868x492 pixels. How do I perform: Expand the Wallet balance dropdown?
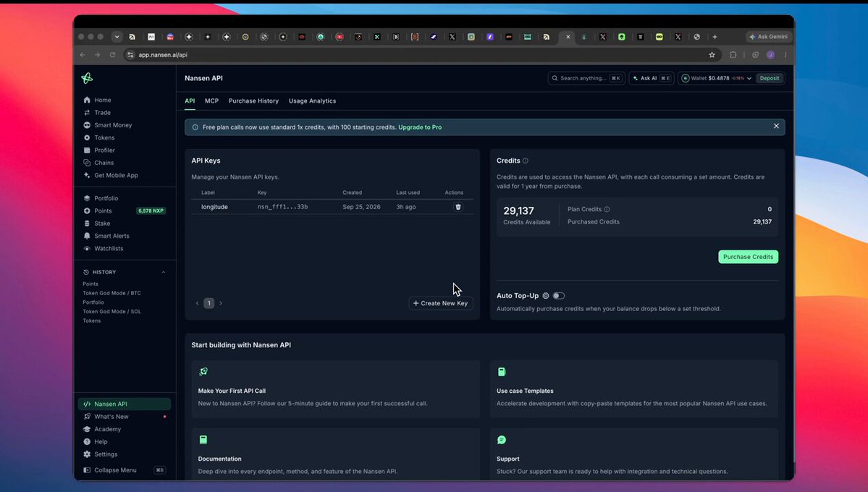[749, 79]
